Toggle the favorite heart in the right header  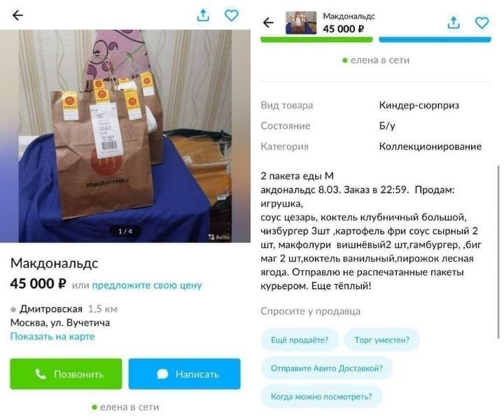coord(482,23)
